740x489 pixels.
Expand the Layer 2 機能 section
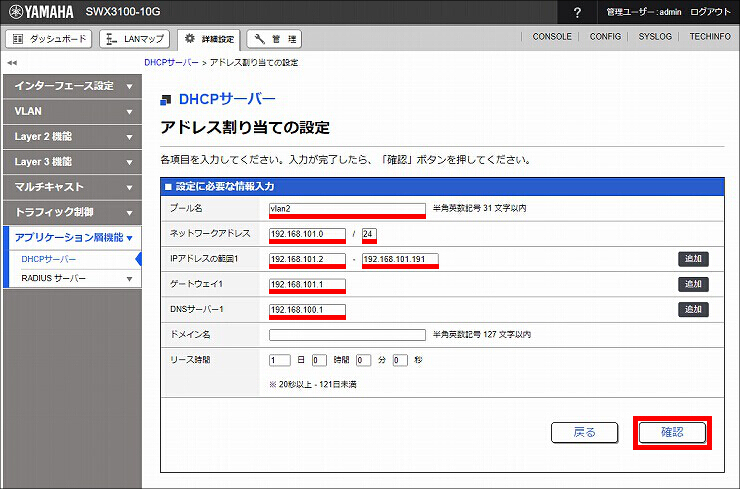[72, 137]
